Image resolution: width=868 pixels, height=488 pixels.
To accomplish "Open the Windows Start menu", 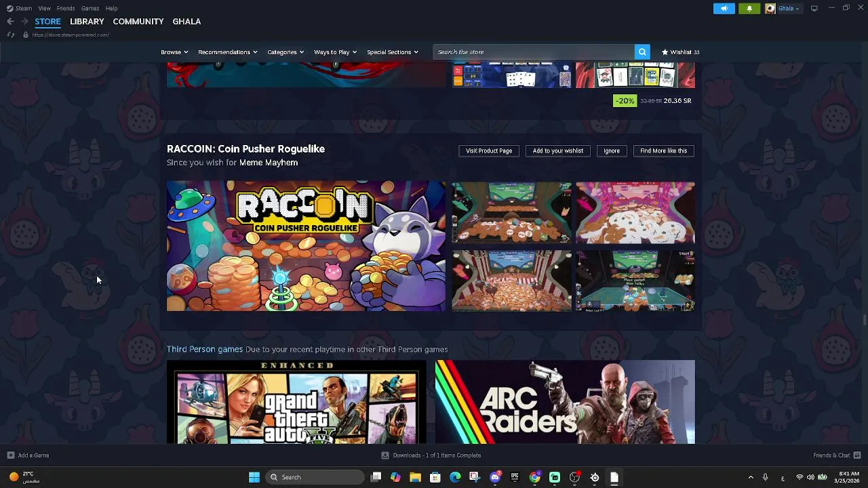I will [254, 477].
